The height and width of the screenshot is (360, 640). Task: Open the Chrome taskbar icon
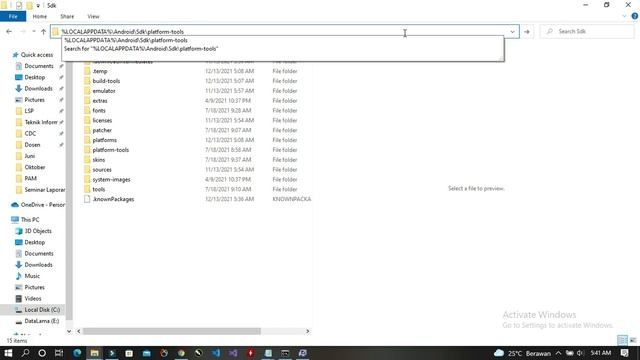[181, 353]
